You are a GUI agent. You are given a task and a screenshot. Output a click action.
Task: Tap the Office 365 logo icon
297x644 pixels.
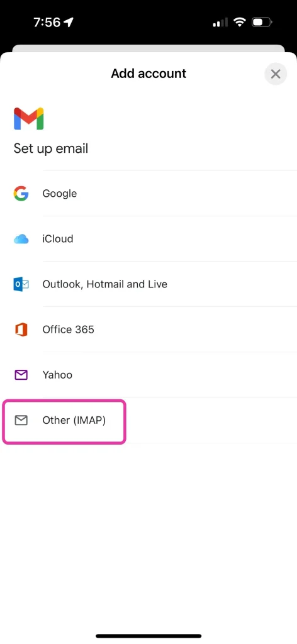point(21,330)
